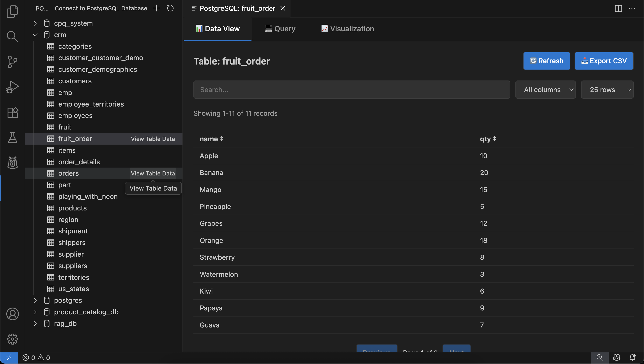Open the 25 rows dropdown
This screenshot has width=644, height=364.
tap(607, 89)
